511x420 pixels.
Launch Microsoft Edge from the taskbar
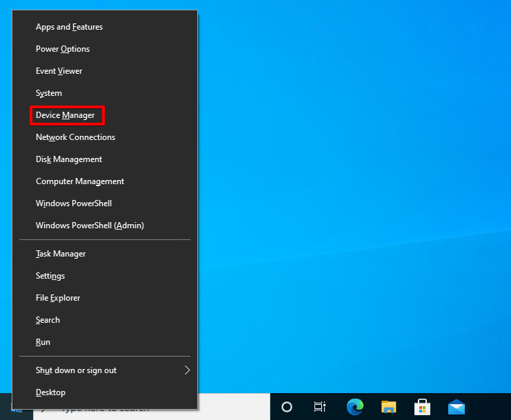tap(355, 407)
